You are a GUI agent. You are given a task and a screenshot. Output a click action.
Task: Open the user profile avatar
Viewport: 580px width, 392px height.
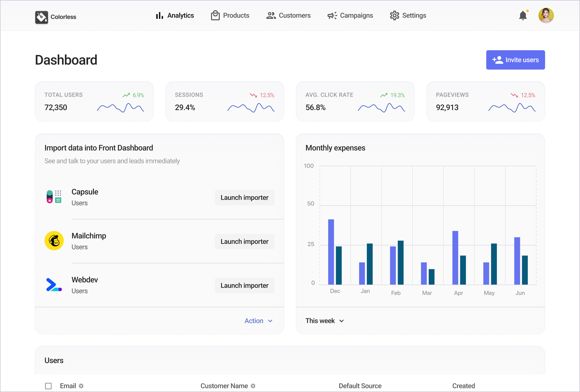(x=546, y=15)
